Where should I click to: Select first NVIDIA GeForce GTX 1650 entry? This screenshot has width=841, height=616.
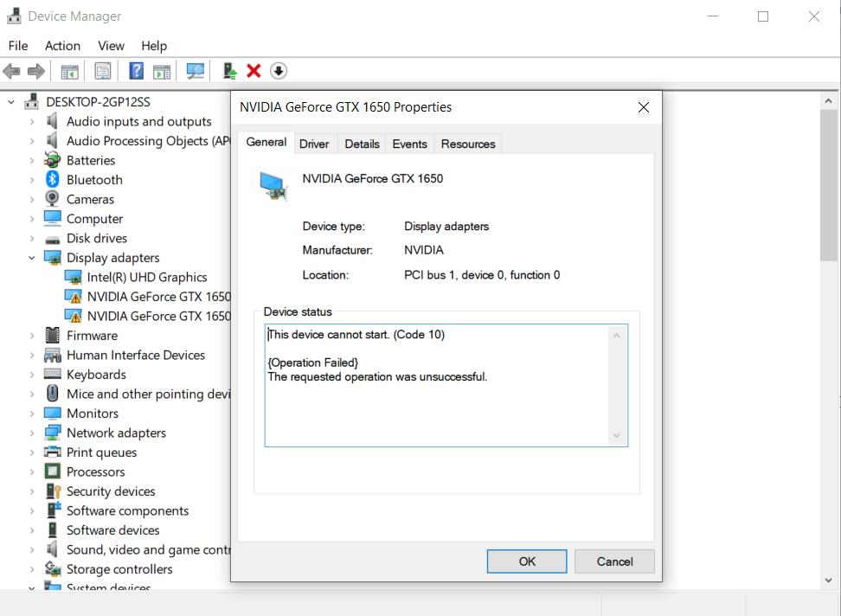(158, 297)
